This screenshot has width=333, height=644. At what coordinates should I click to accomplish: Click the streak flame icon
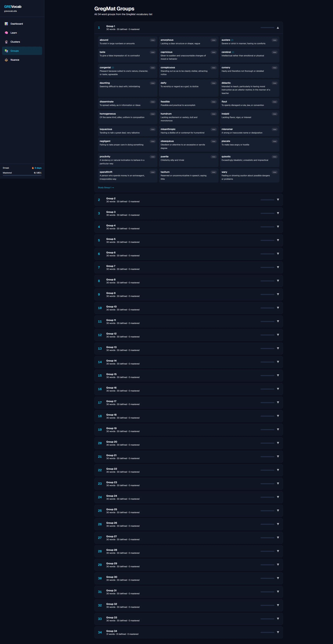[33, 168]
